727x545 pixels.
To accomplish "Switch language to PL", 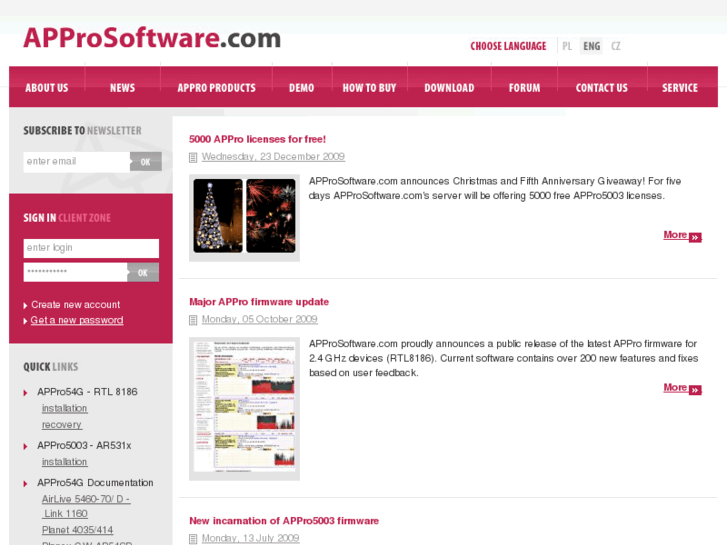I will pos(567,46).
